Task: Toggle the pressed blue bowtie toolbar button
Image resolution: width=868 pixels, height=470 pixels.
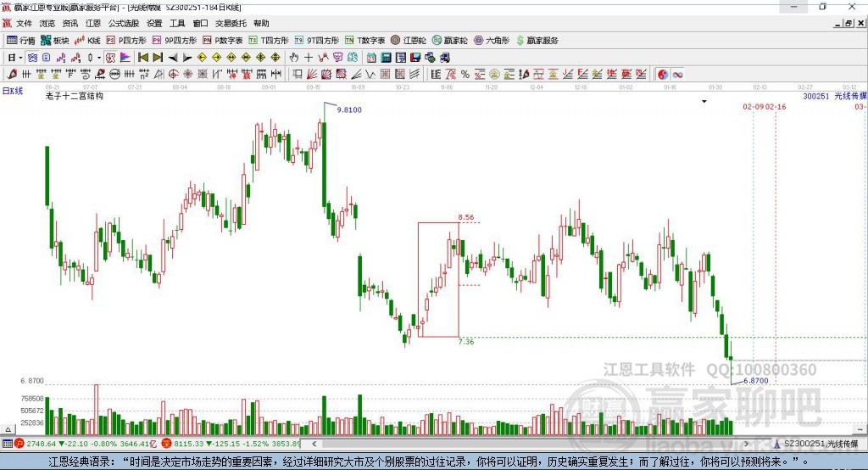Action: (32, 58)
